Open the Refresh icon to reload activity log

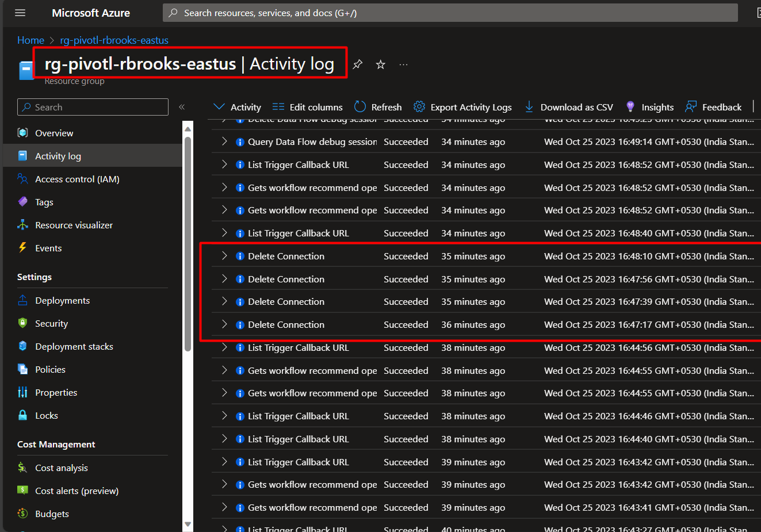pyautogui.click(x=361, y=106)
